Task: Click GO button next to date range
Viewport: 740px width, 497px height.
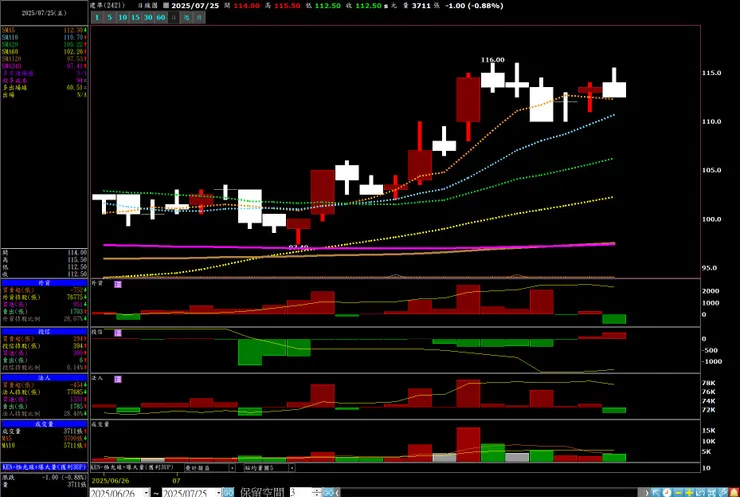Action: pyautogui.click(x=228, y=492)
